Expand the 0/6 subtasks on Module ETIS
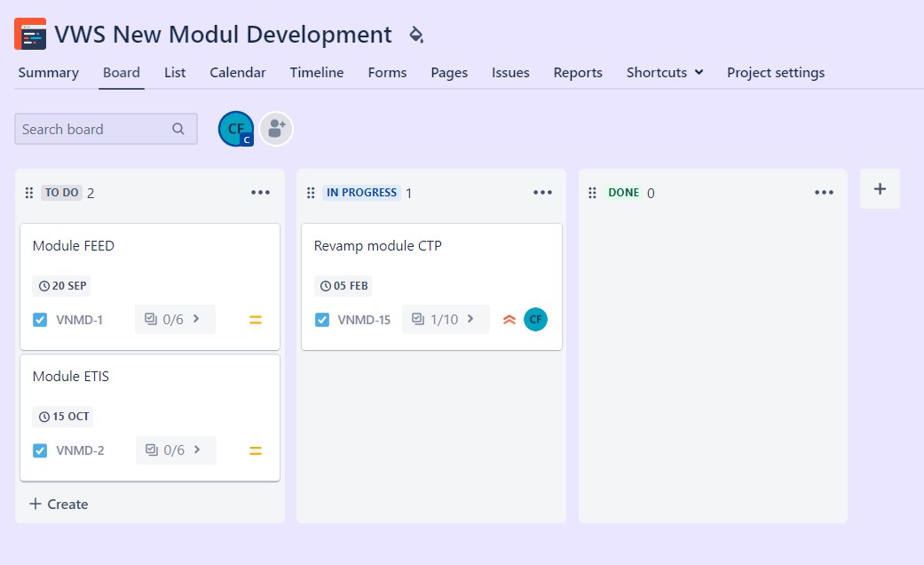The width and height of the screenshot is (924, 565). (x=176, y=450)
